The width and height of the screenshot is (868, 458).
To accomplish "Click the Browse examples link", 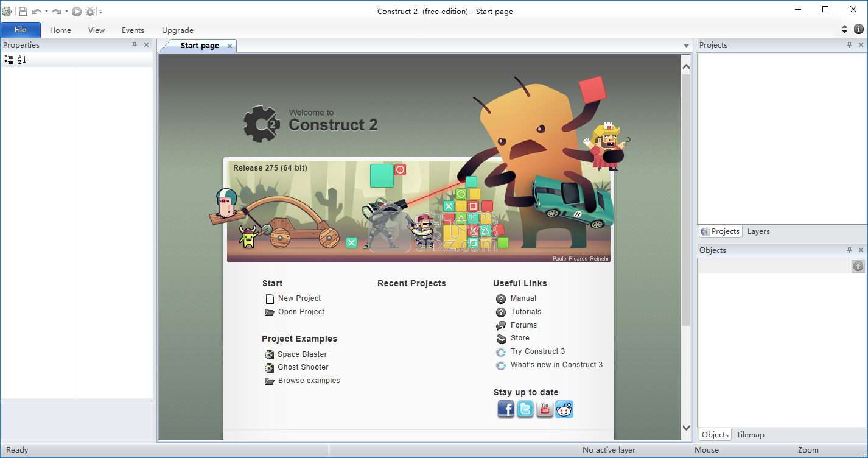I will [x=309, y=381].
